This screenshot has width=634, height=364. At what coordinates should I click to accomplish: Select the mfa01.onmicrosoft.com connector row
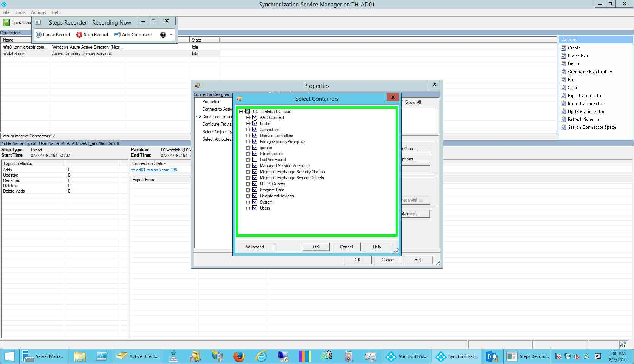click(x=110, y=47)
